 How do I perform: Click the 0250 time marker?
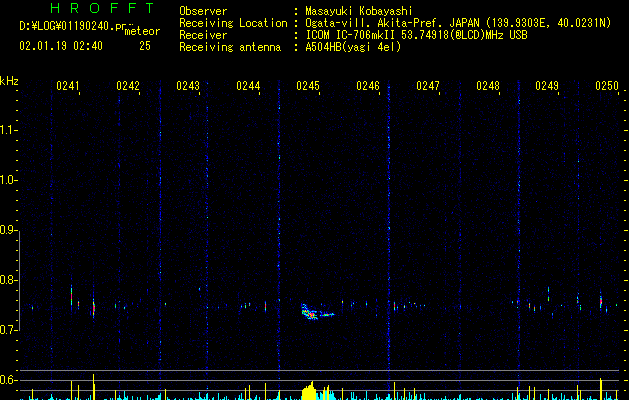607,85
